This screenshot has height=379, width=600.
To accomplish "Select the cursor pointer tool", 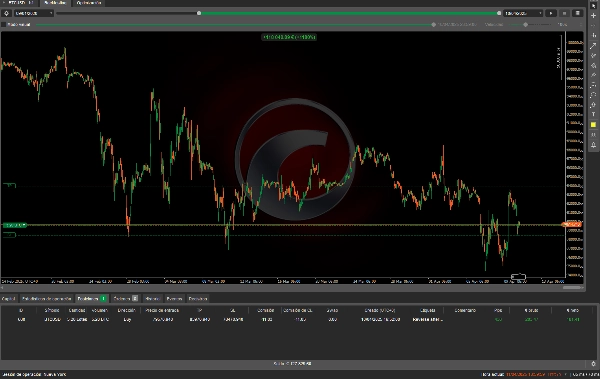I will (593, 6).
